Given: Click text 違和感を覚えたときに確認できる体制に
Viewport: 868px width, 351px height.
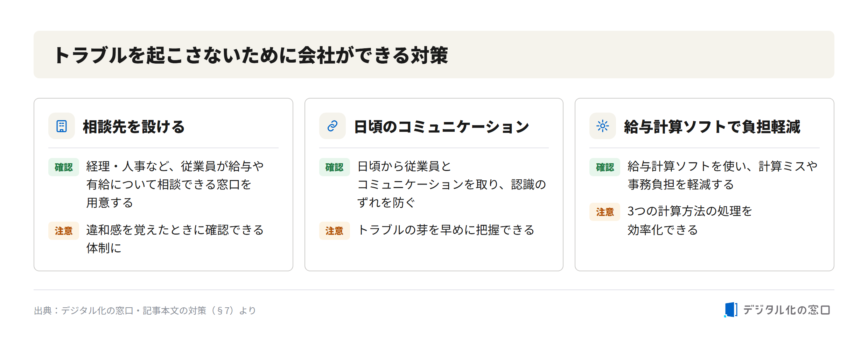Looking at the screenshot, I should click(x=175, y=239).
